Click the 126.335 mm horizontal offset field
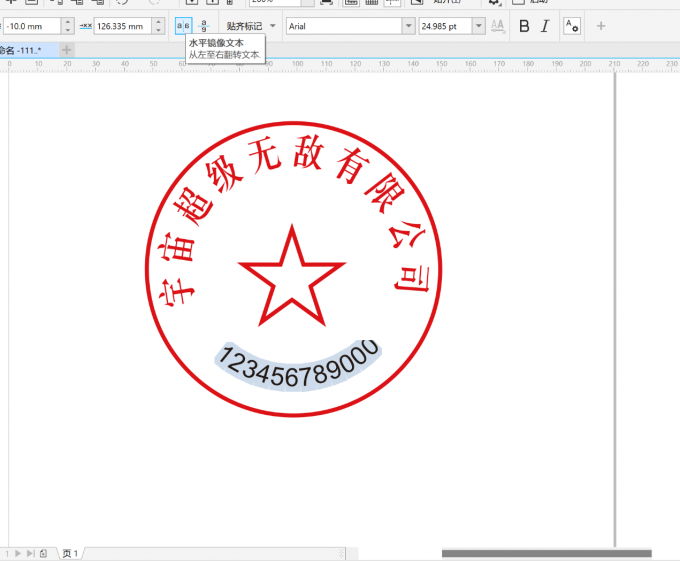Screen dimensions: 680x561 point(123,26)
